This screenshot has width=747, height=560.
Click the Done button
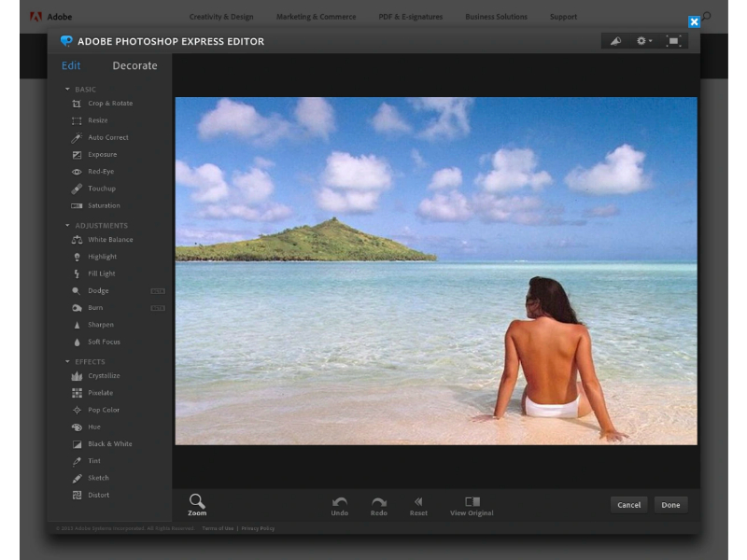670,504
